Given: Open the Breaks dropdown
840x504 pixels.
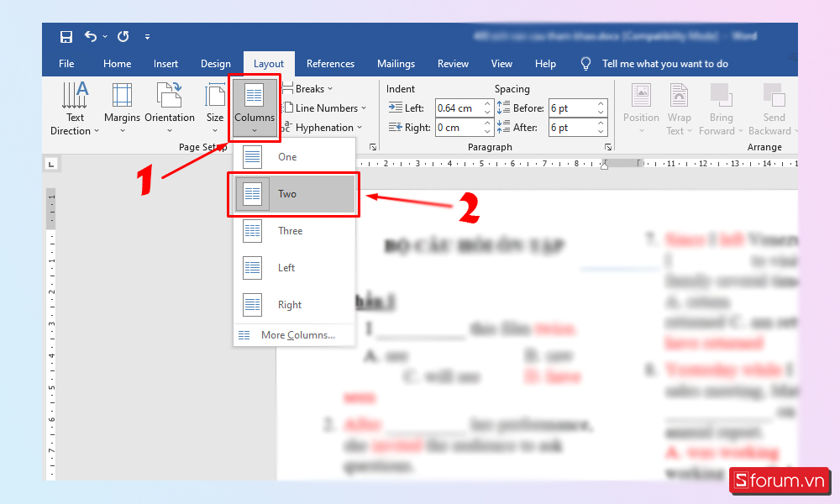Looking at the screenshot, I should click(x=308, y=89).
